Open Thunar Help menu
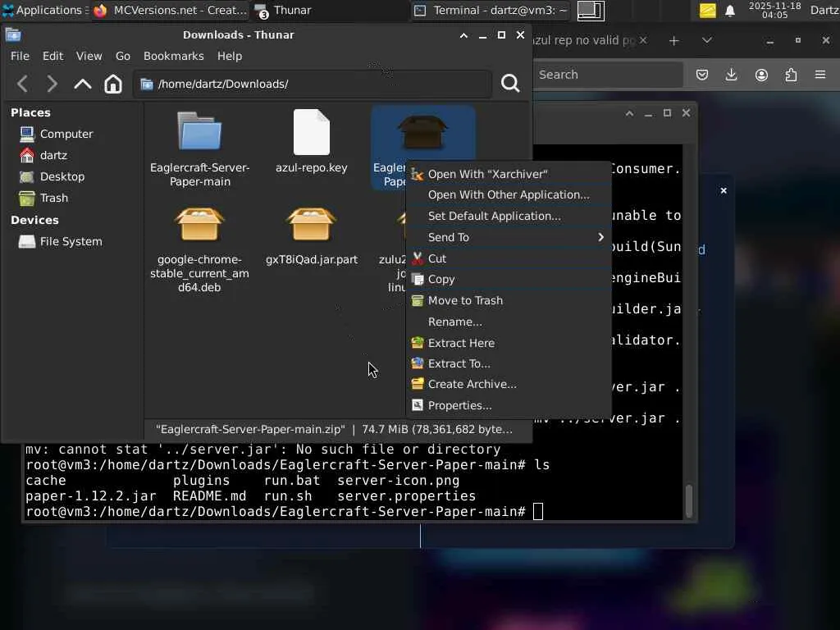 [x=230, y=56]
